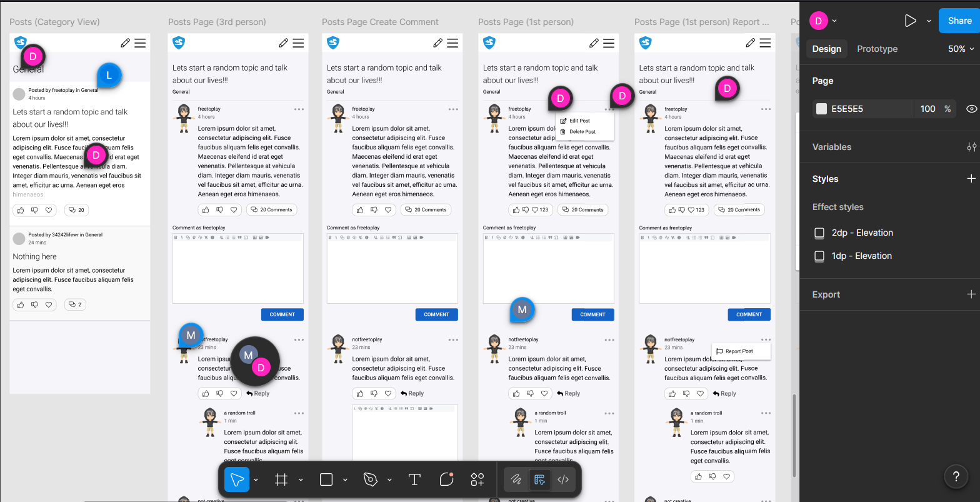Select the Frame tool
This screenshot has height=502, width=980.
click(x=281, y=479)
